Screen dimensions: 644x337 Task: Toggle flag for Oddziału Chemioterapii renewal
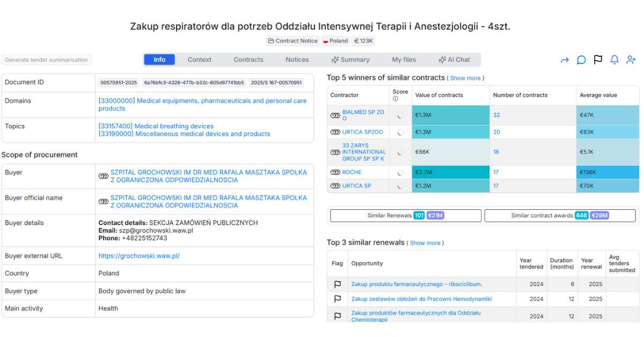point(338,316)
